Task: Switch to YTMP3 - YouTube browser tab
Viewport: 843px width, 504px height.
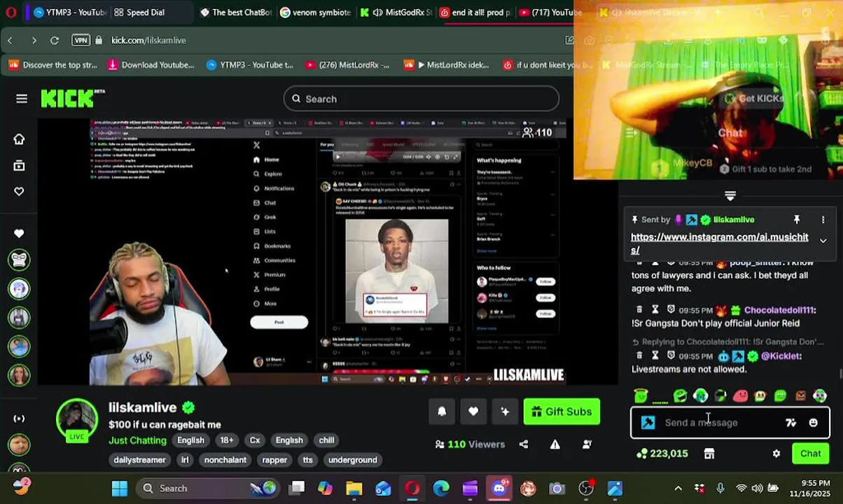Action: click(70, 13)
